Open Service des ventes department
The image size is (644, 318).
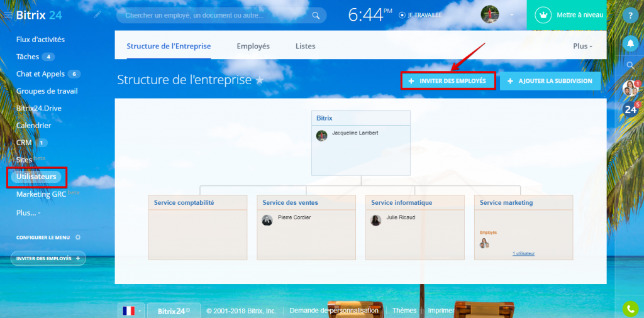(x=290, y=203)
